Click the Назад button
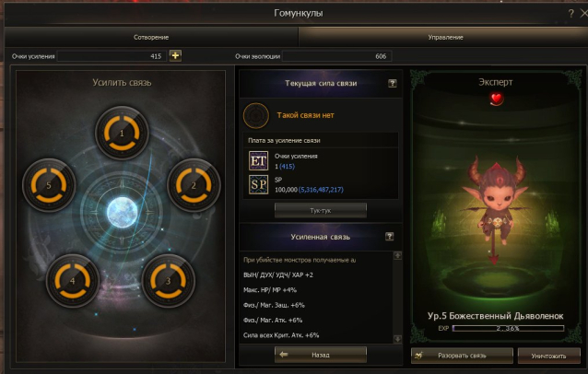The width and height of the screenshot is (588, 374). tap(321, 355)
